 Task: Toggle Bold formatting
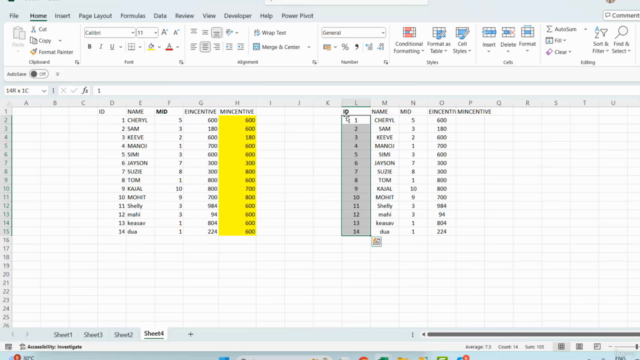coord(89,47)
